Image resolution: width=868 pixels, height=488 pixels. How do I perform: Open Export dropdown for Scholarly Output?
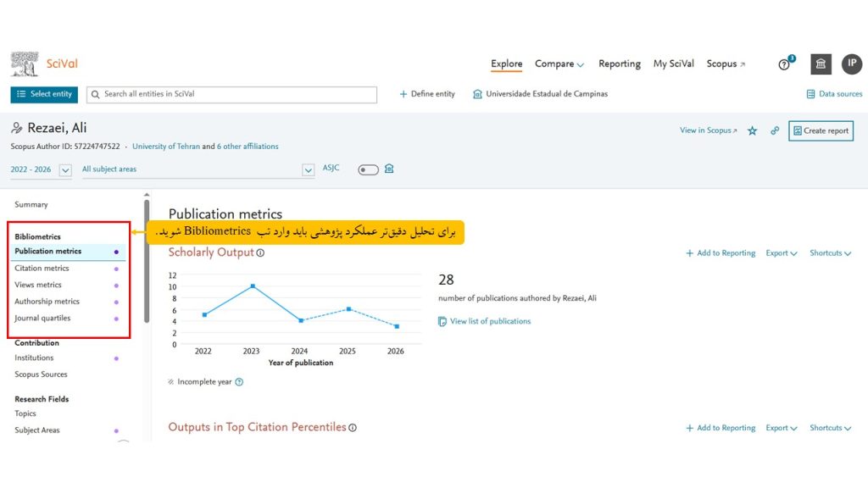click(x=781, y=252)
